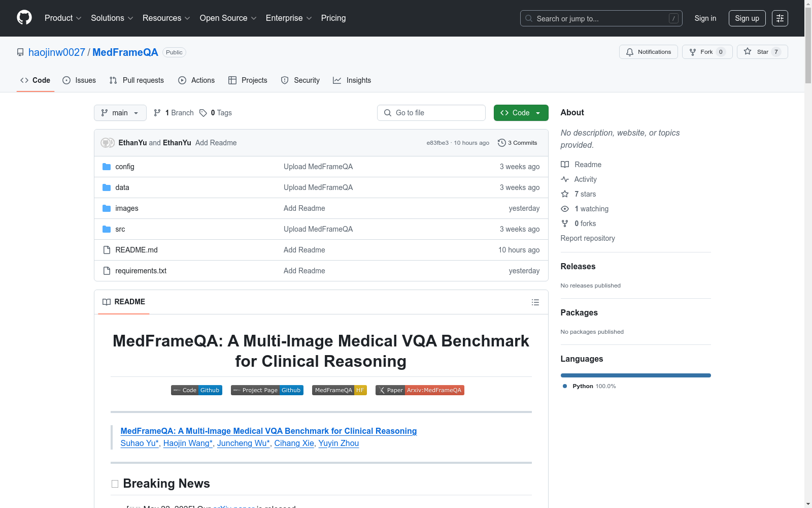View the 3 Commits history
This screenshot has width=812, height=508.
(518, 143)
